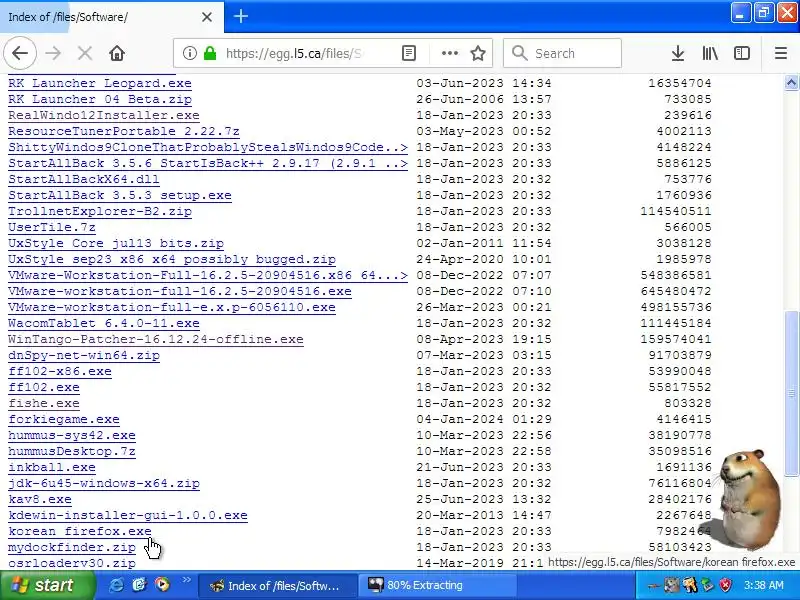Click the 16354704 file size value
Viewport: 800px width, 600px height.
[680, 83]
